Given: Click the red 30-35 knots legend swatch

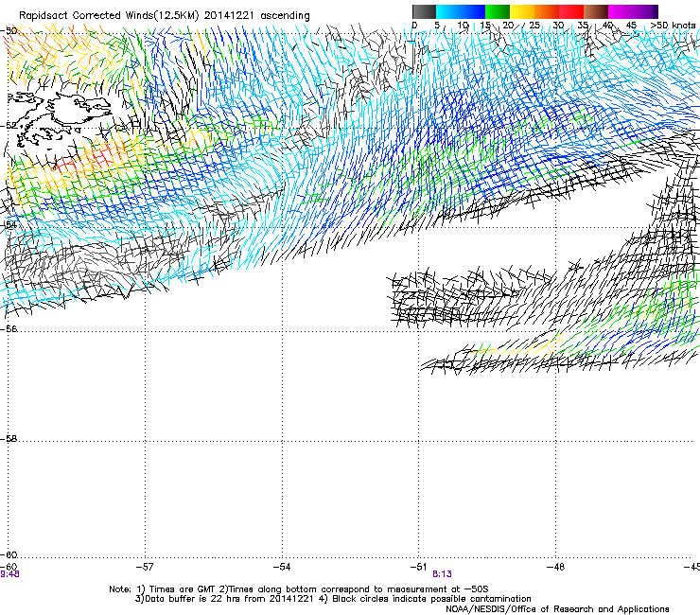Looking at the screenshot, I should (571, 11).
